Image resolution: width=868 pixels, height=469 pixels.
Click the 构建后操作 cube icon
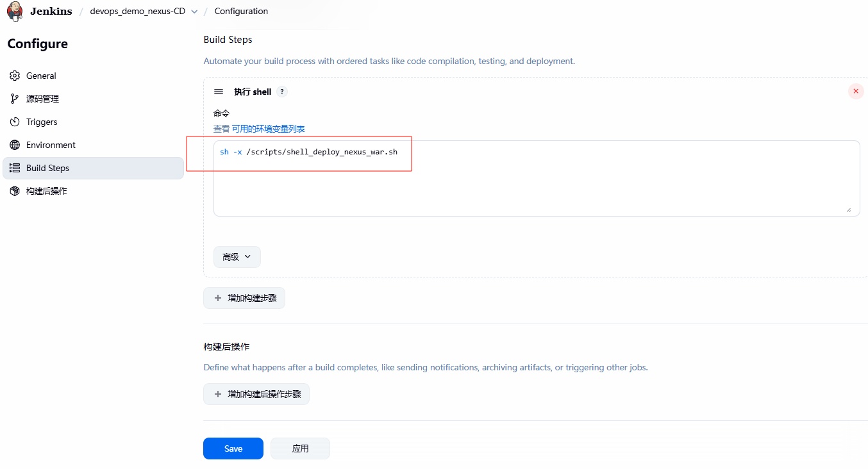coord(15,191)
